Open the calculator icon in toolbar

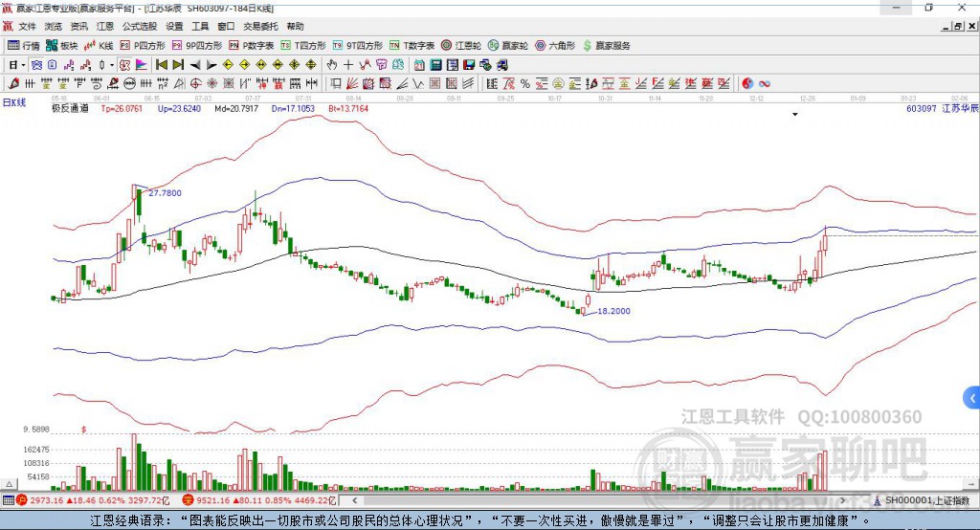[x=435, y=65]
